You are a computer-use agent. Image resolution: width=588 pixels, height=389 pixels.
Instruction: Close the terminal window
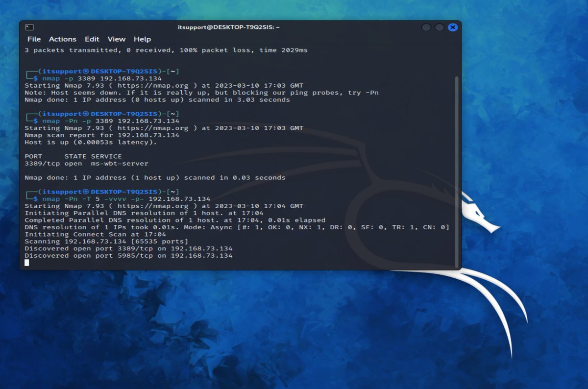453,27
